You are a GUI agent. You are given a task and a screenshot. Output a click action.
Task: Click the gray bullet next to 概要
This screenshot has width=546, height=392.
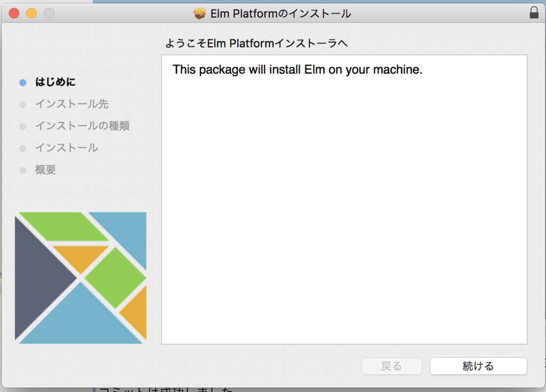(22, 170)
